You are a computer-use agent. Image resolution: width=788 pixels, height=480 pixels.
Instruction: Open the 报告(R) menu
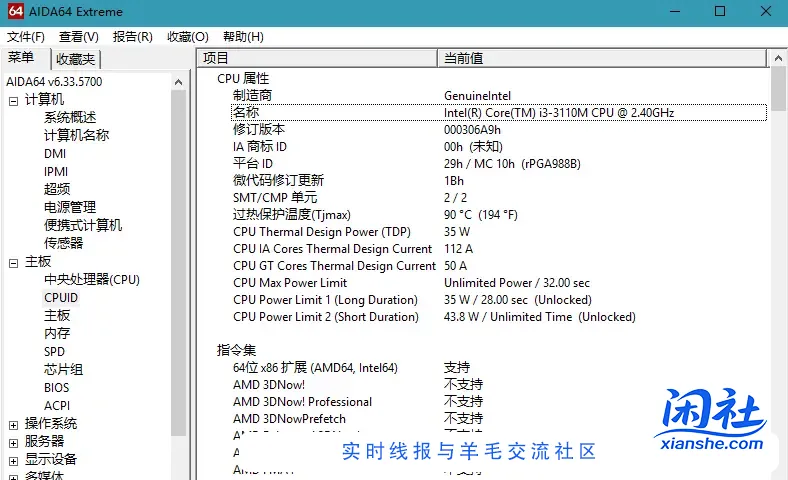point(132,37)
